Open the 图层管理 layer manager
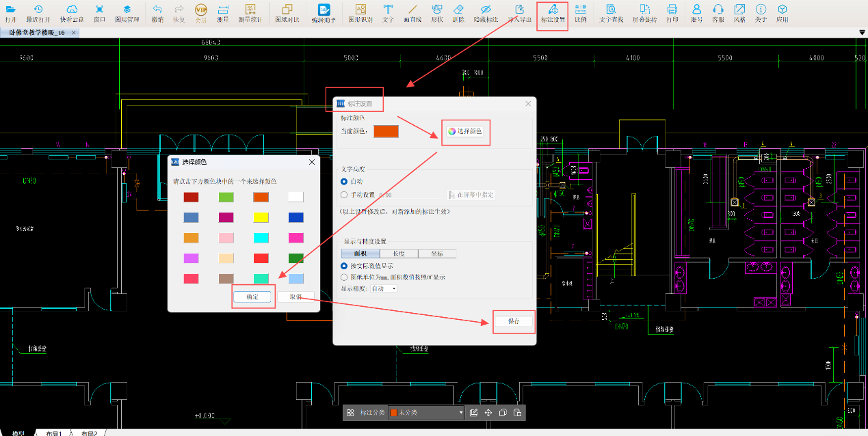Image resolution: width=868 pixels, height=436 pixels. coord(127,12)
